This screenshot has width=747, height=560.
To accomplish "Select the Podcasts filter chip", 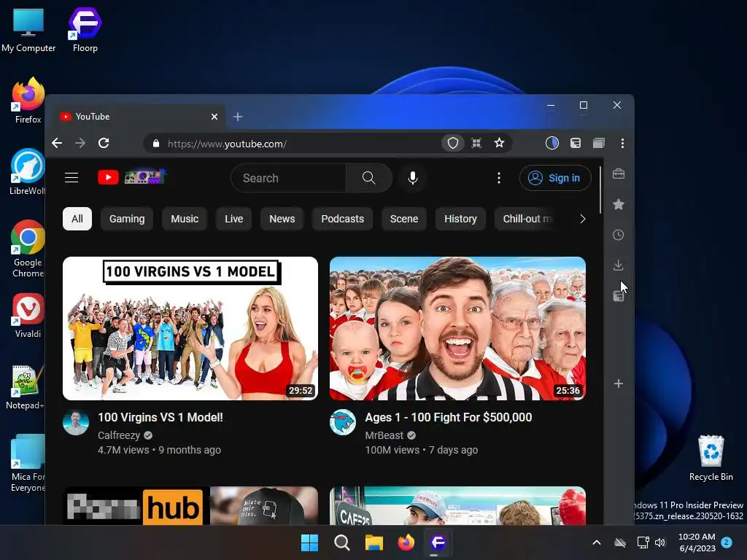I will 343,219.
